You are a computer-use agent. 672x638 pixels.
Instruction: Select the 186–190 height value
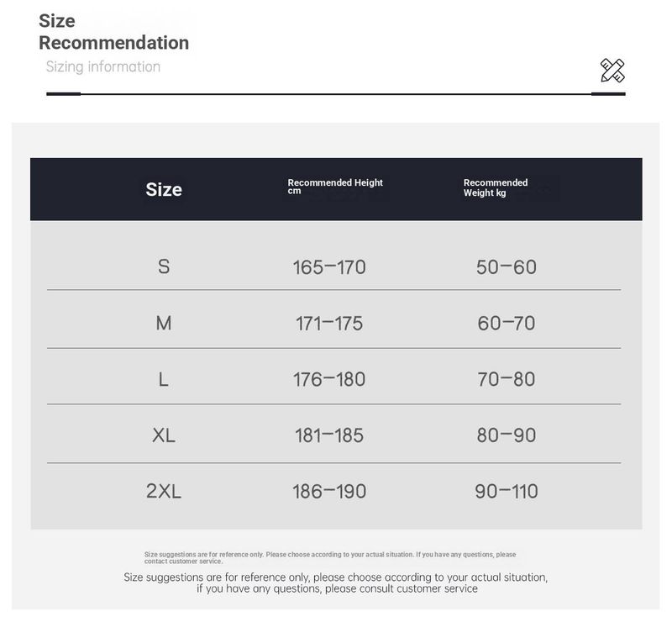point(329,492)
